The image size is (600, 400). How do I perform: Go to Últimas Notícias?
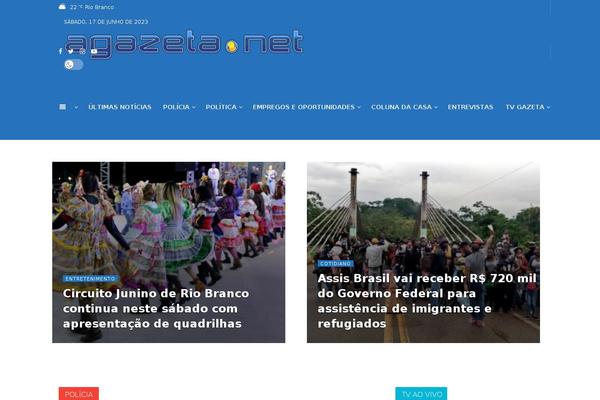coord(120,107)
